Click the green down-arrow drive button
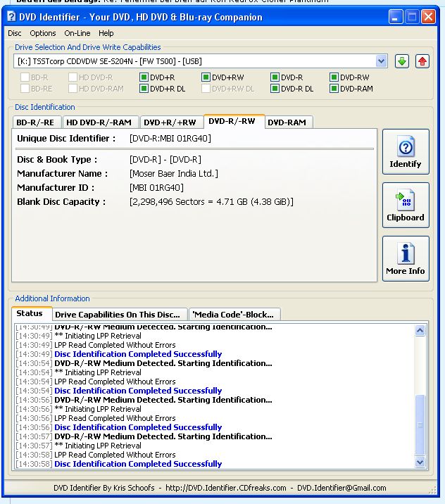 pos(401,61)
